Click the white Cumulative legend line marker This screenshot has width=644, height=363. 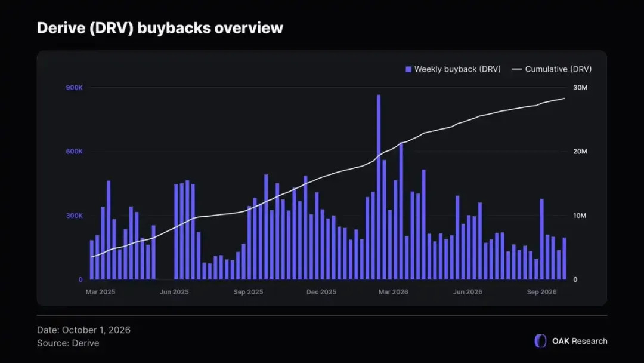pyautogui.click(x=516, y=69)
